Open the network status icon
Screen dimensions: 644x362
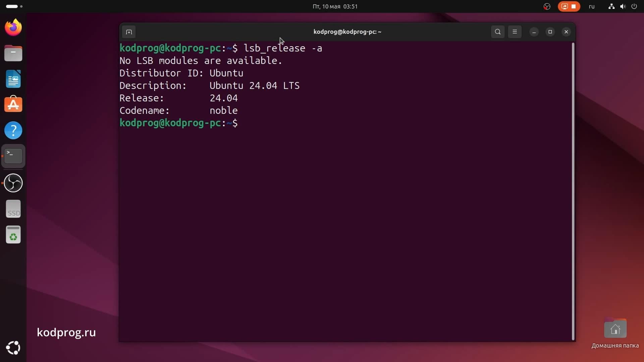coord(611,6)
